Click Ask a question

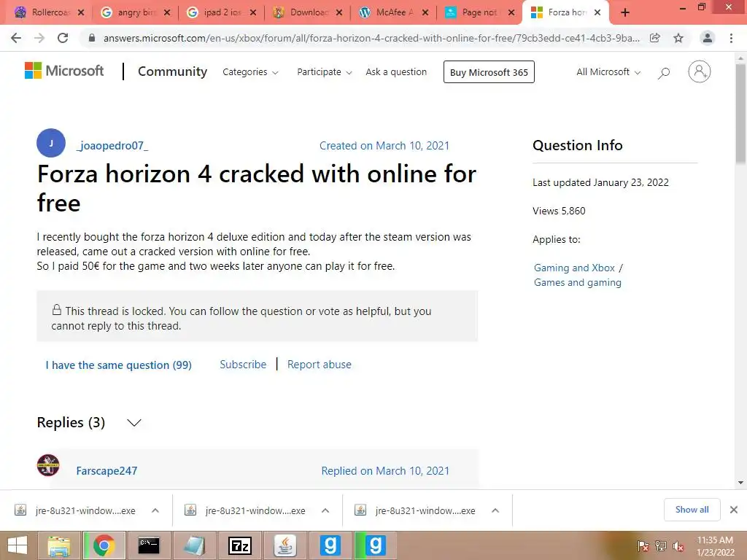tap(396, 72)
